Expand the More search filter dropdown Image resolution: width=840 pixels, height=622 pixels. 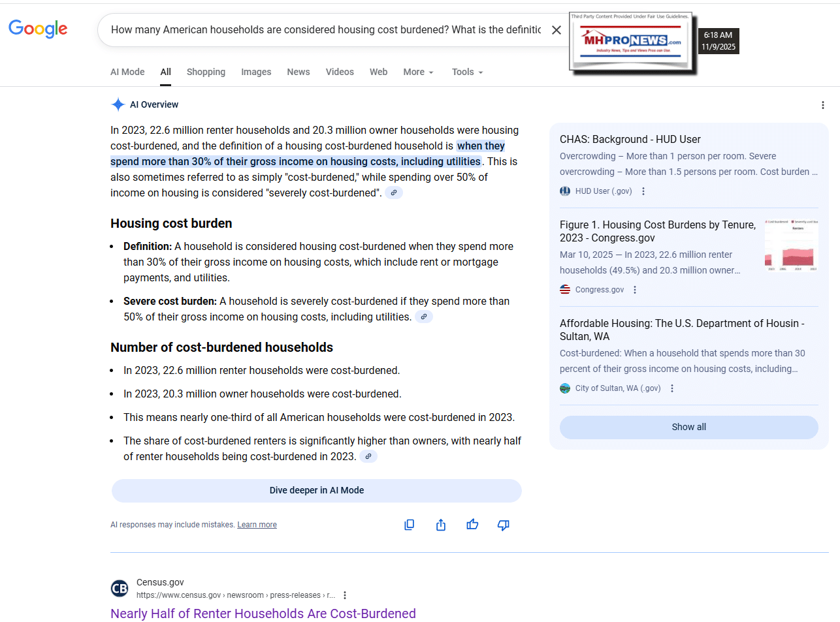pyautogui.click(x=418, y=72)
